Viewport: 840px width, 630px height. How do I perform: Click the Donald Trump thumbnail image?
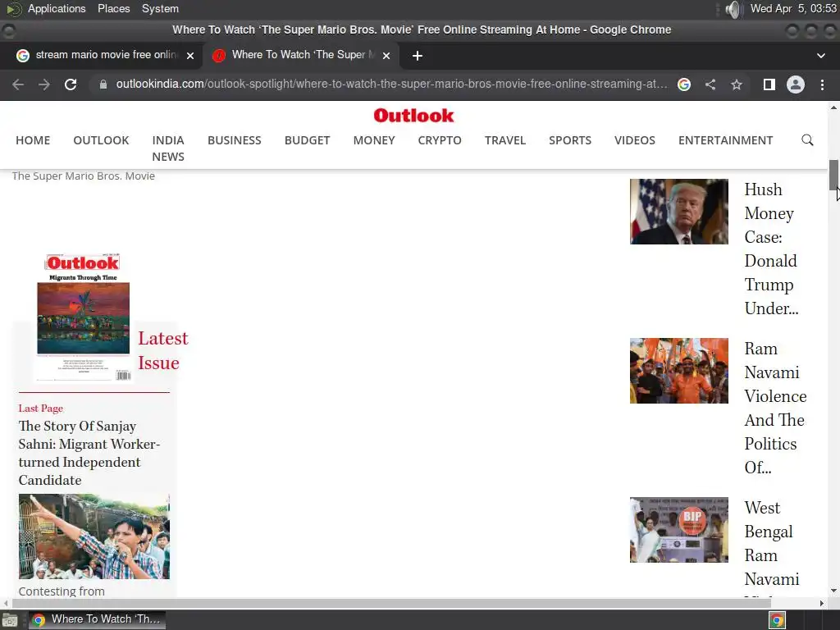pyautogui.click(x=678, y=212)
